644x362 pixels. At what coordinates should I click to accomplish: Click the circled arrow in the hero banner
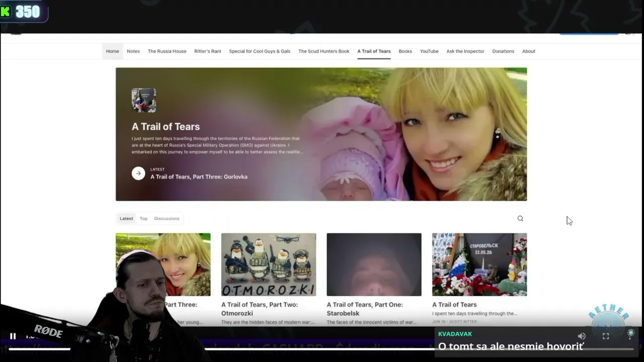pos(138,173)
